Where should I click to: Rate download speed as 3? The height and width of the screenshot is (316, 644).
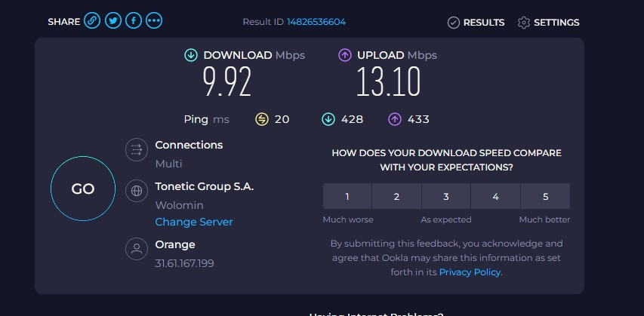pyautogui.click(x=446, y=197)
